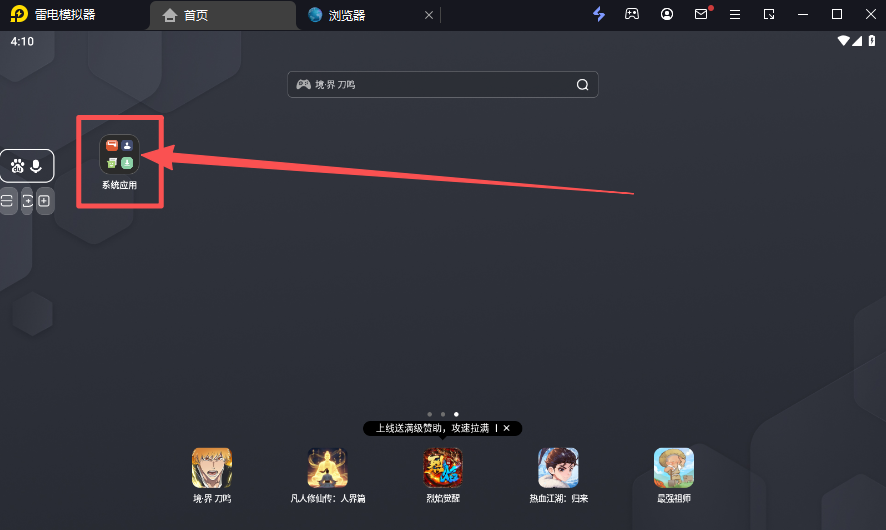Go to the second home page dot
886x530 pixels.
443,414
